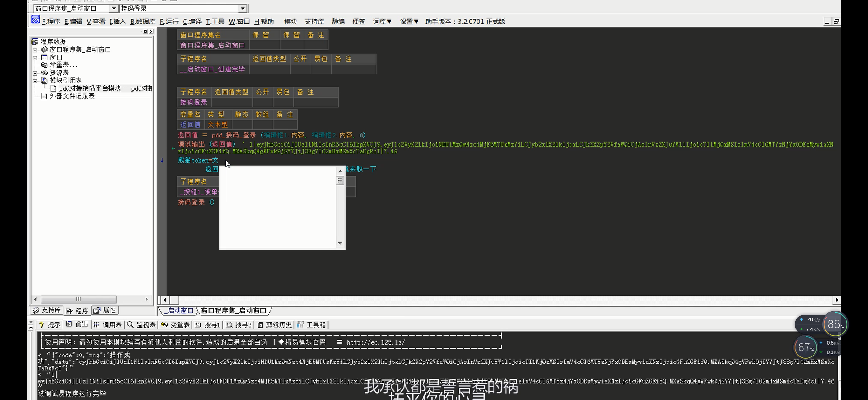Click the 程序数据 root node icon
This screenshot has height=400, width=868.
coord(35,42)
